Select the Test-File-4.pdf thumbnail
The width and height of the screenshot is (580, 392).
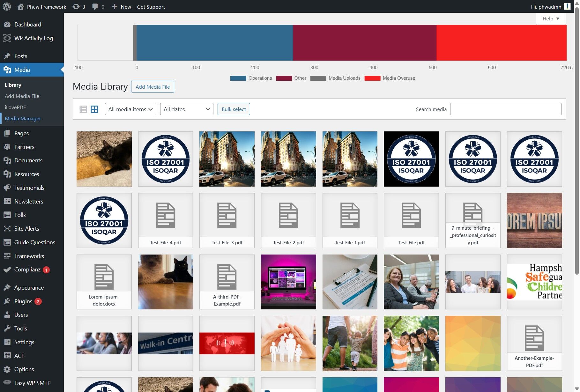pos(166,220)
